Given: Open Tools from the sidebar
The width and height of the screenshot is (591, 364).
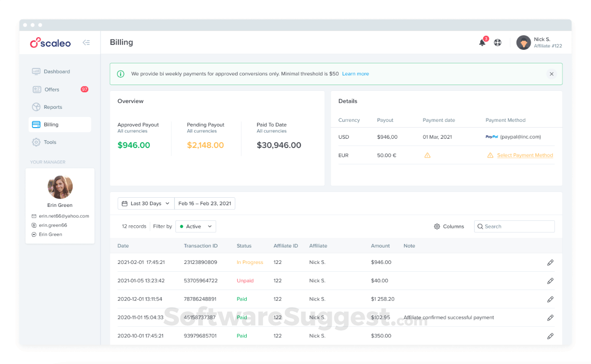Looking at the screenshot, I should [x=50, y=142].
